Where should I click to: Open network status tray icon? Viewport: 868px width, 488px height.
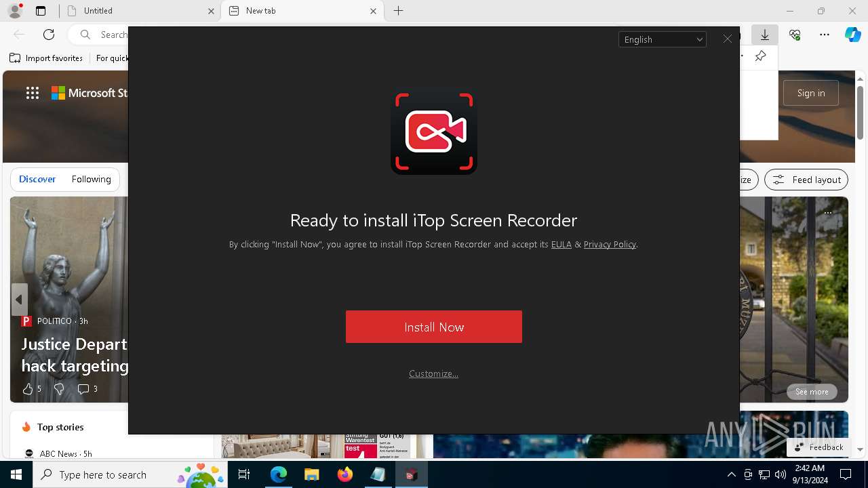pos(764,474)
